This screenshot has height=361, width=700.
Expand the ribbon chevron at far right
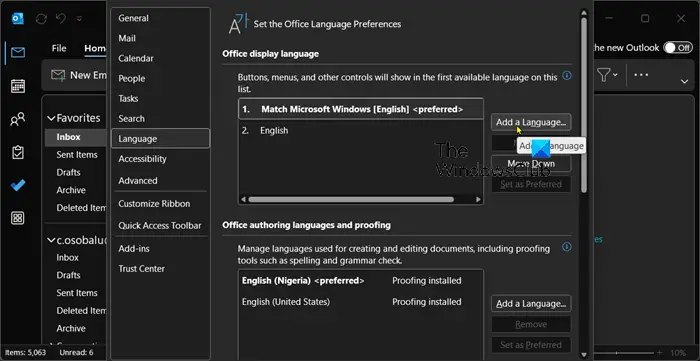point(684,82)
